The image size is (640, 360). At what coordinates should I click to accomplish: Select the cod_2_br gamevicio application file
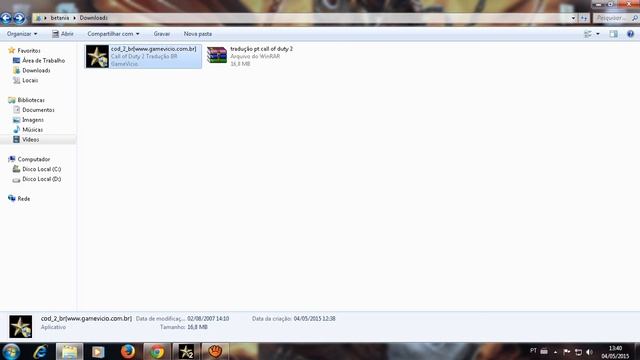(143, 56)
